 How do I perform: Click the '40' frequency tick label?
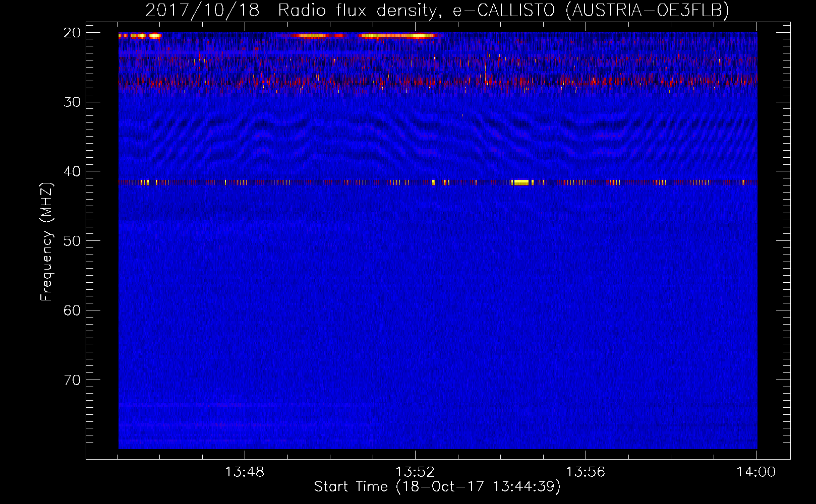tap(72, 171)
